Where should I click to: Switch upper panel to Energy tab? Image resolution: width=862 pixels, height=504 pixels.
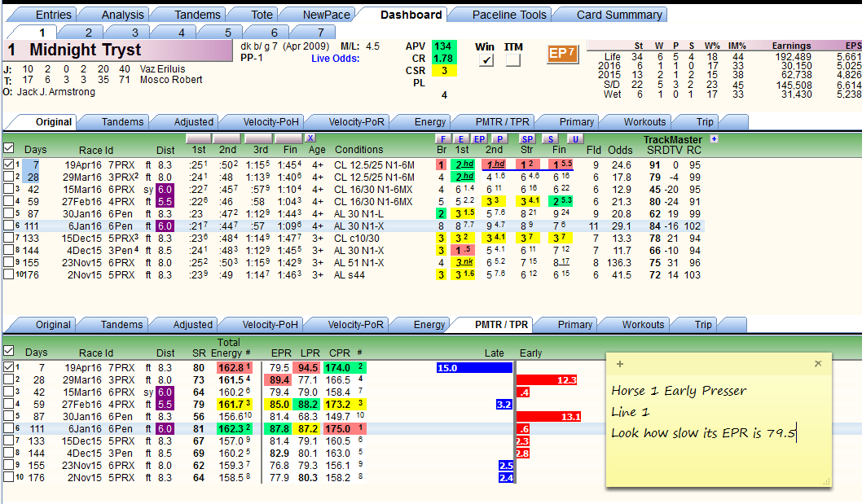click(x=430, y=122)
